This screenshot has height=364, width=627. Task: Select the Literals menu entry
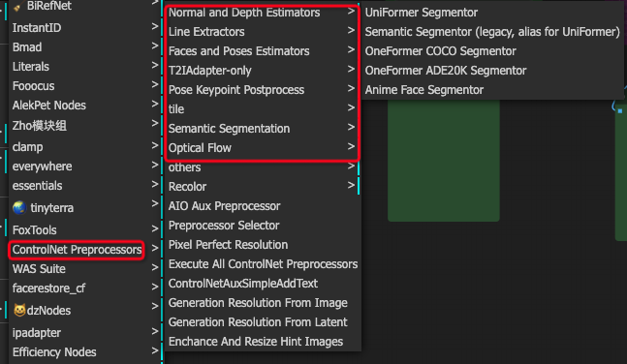84,67
